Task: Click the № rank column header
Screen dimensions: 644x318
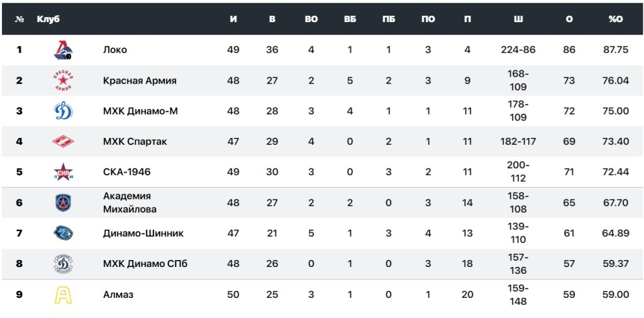Action: [x=19, y=19]
